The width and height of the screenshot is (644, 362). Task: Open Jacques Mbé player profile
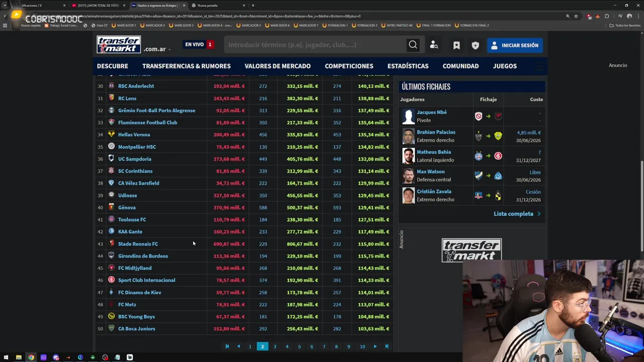pos(432,112)
